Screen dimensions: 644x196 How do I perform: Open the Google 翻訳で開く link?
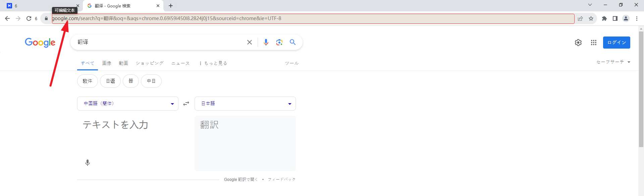[241, 180]
